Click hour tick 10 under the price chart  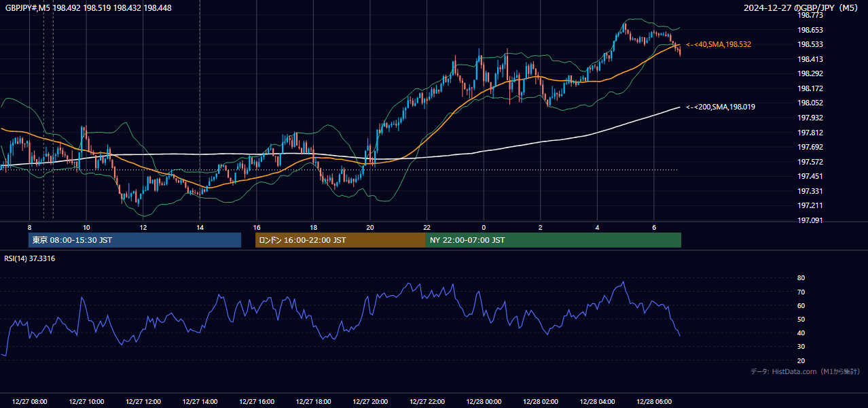click(86, 227)
